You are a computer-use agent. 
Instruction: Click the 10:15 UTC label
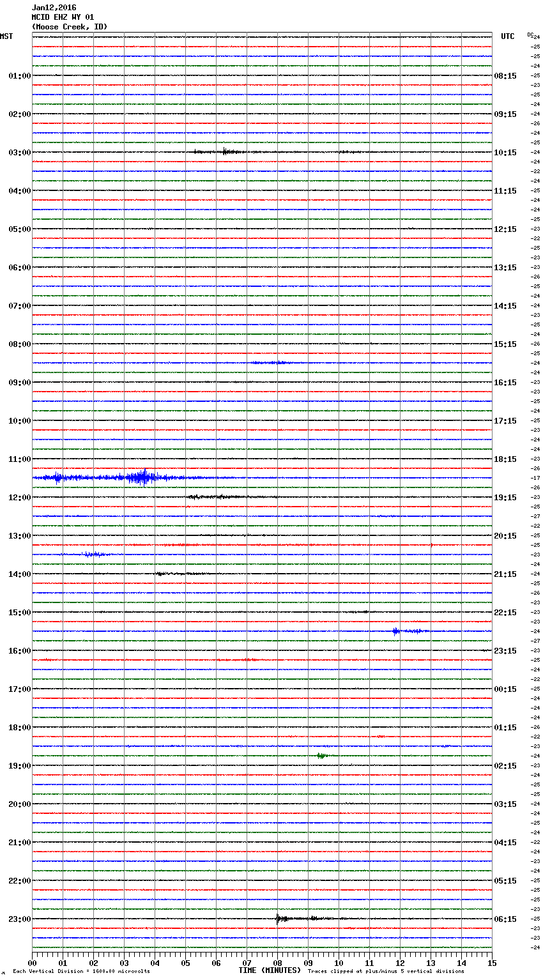[x=505, y=153]
